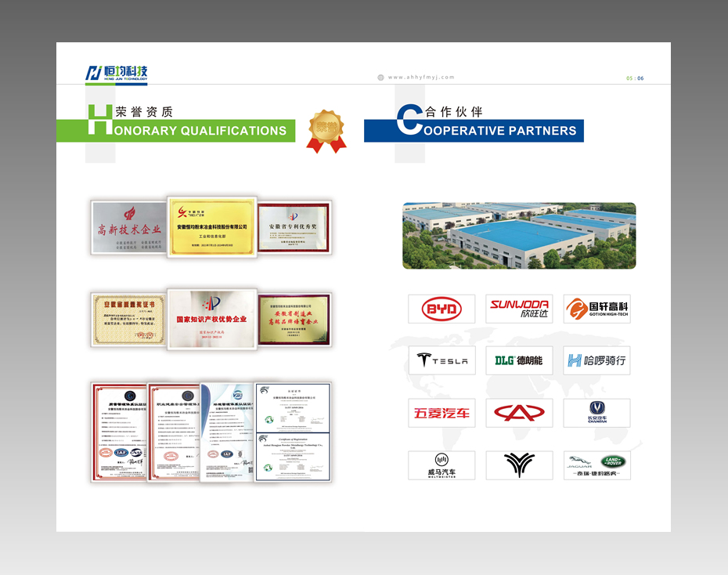Image resolution: width=728 pixels, height=575 pixels.
Task: Click the 威马汽车 Weltmeister logo
Action: pyautogui.click(x=442, y=465)
